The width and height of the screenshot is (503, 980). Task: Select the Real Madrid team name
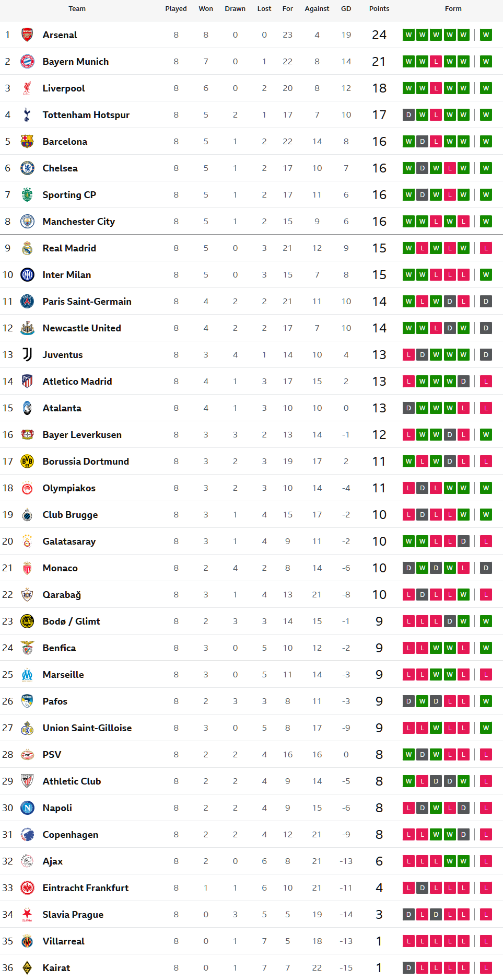(69, 248)
